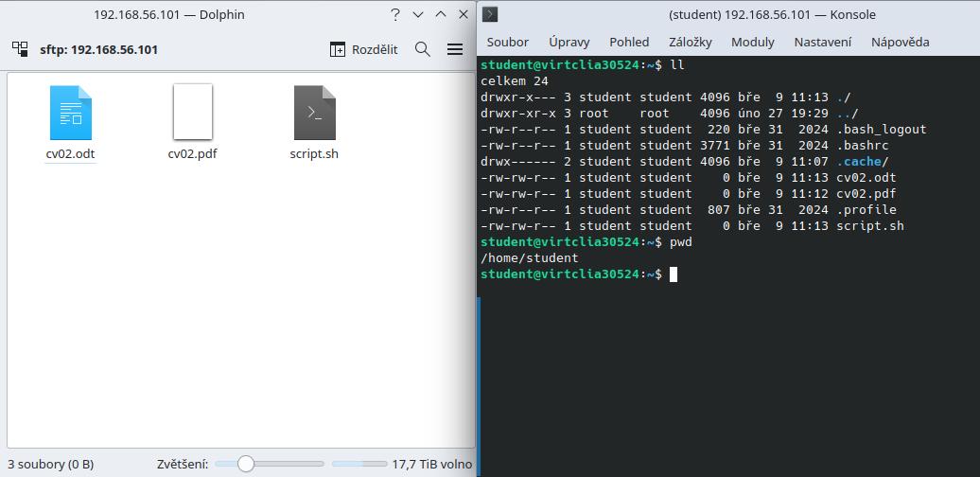Open the Soubor menu in Konsole
Viewport: 980px width, 477px height.
click(507, 42)
